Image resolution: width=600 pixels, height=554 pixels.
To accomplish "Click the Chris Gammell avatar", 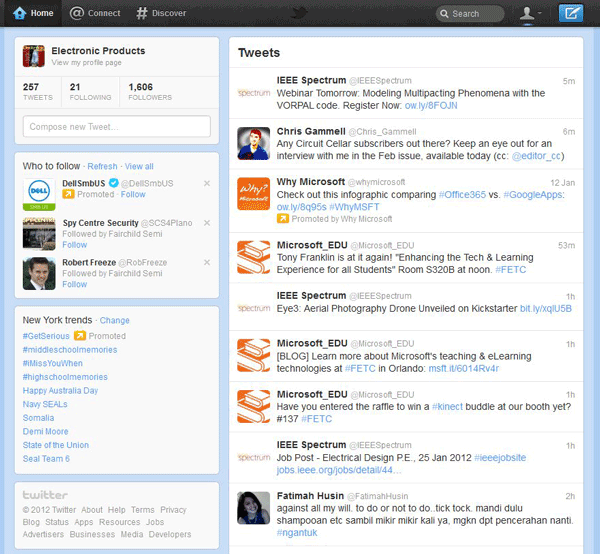I will [x=254, y=143].
